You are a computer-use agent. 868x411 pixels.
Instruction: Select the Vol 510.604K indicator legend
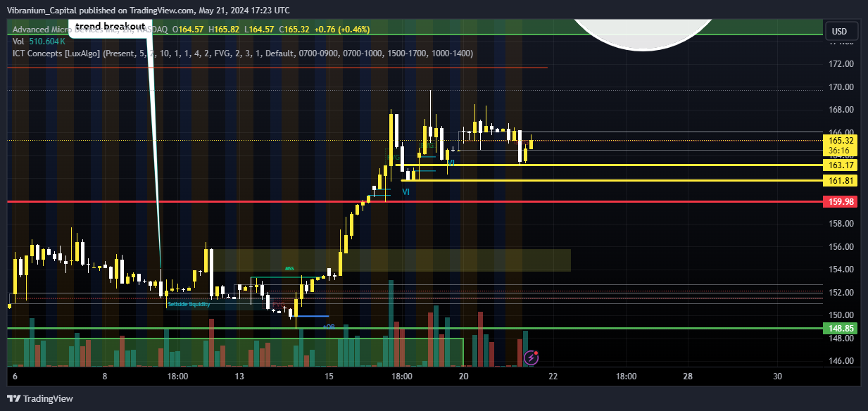[x=40, y=42]
